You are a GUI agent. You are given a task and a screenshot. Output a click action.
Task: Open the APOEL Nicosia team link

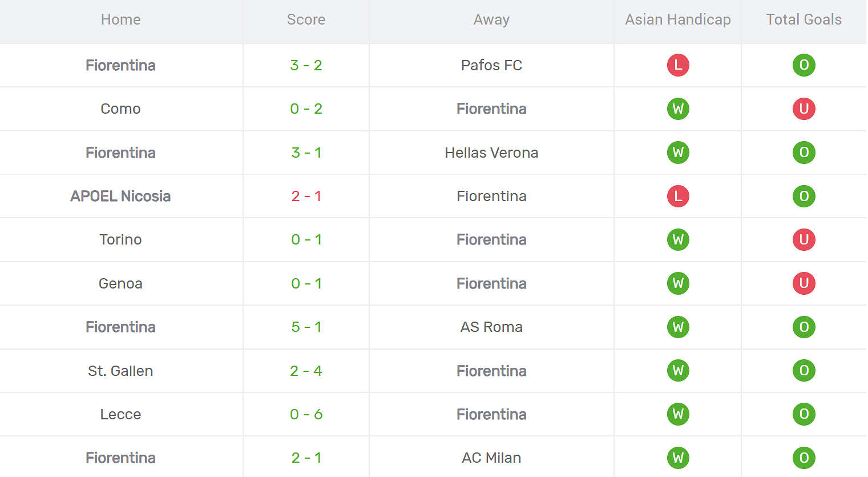(x=120, y=196)
